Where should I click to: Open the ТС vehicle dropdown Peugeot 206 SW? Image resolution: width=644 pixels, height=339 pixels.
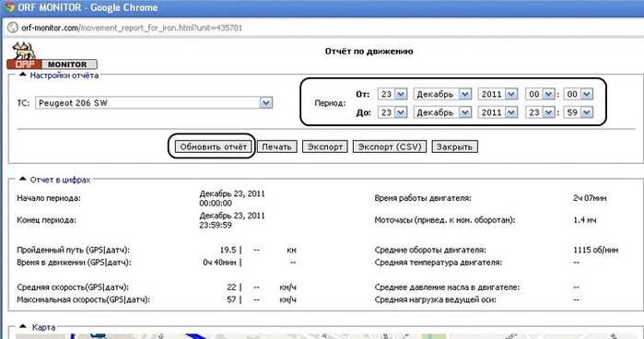[x=154, y=103]
